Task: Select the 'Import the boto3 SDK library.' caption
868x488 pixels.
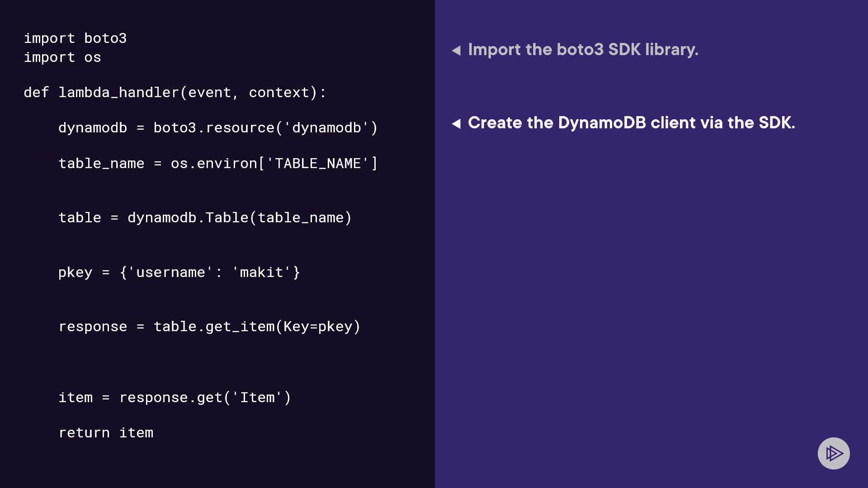Action: tap(583, 50)
